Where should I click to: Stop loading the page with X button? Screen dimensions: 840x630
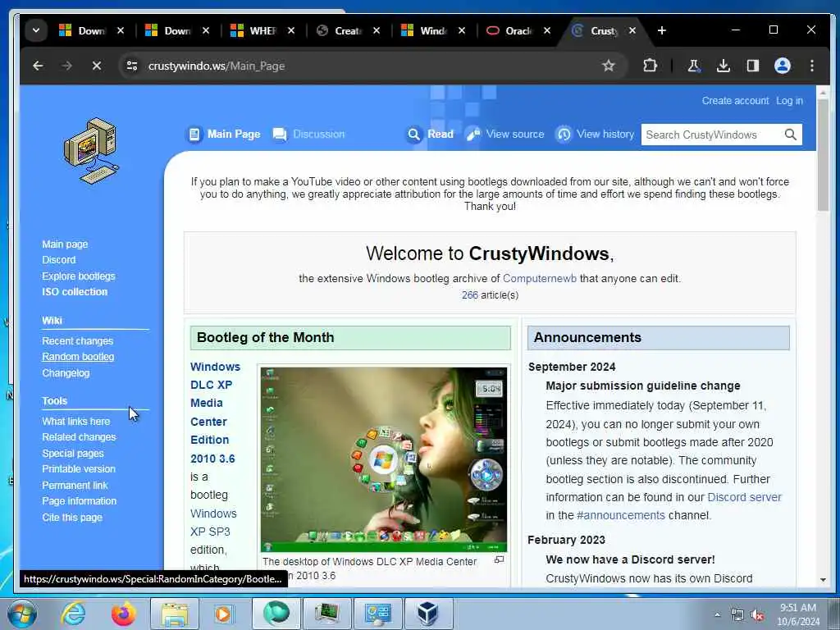(x=97, y=66)
